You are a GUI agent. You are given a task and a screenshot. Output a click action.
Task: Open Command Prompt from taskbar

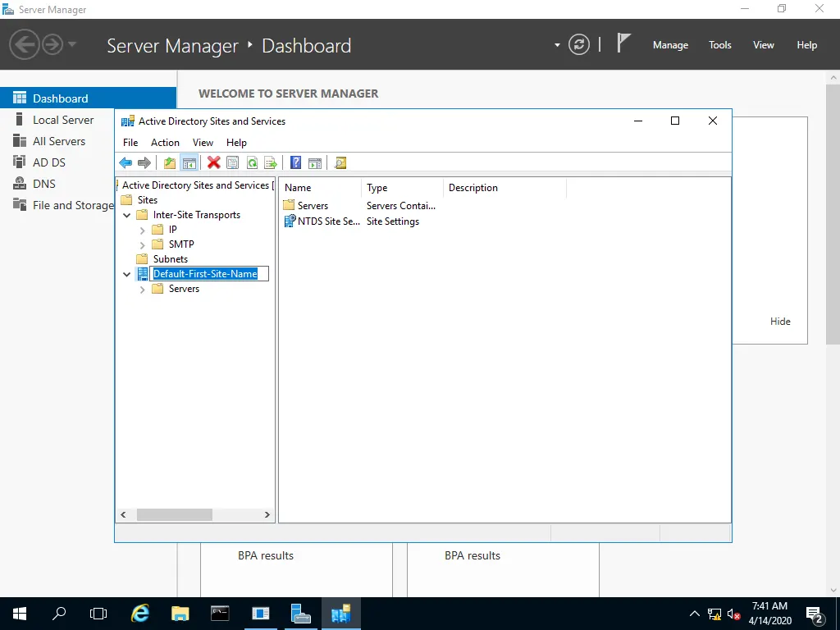click(x=220, y=614)
